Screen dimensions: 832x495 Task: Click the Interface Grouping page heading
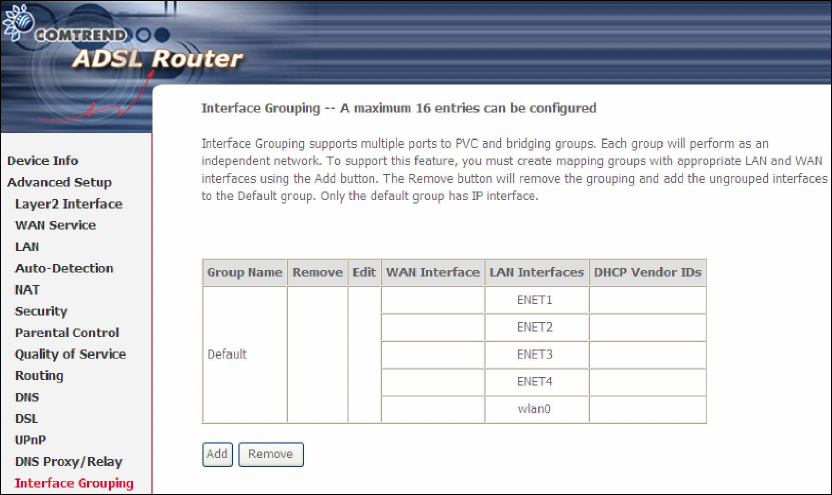[398, 108]
